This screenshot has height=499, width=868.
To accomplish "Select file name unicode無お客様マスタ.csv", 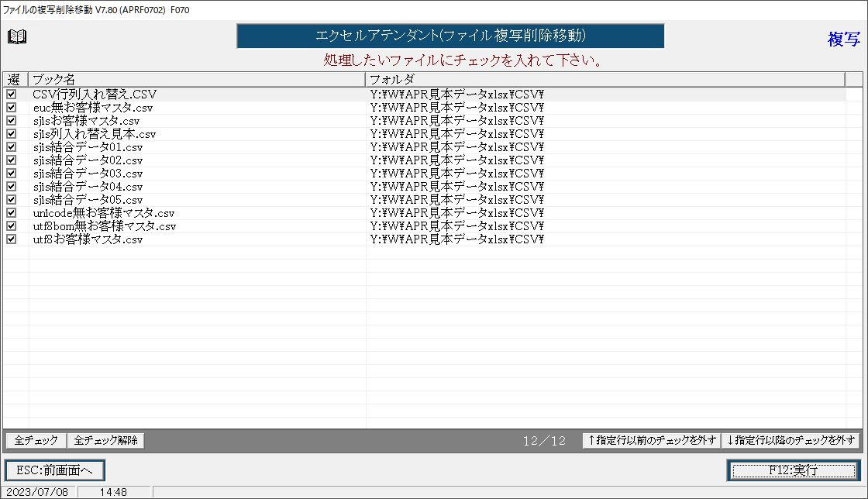I will click(x=104, y=213).
